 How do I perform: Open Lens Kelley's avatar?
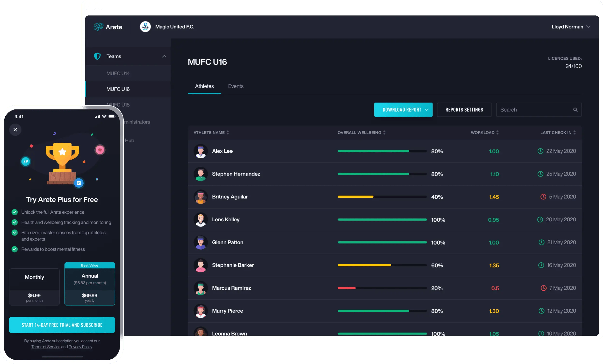[201, 219]
